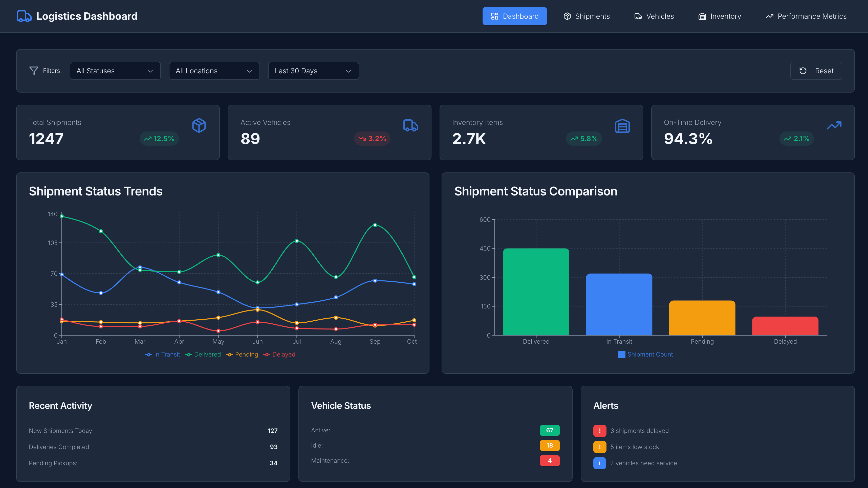Viewport: 868px width, 488px height.
Task: Click the red Maintenance count badge
Action: (550, 460)
